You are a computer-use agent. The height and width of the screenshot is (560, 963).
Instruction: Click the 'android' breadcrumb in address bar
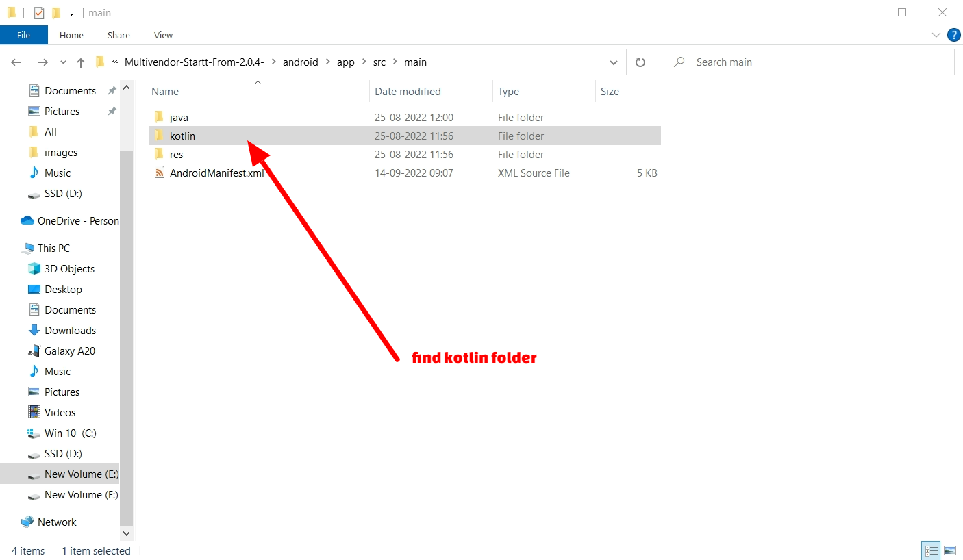point(300,62)
